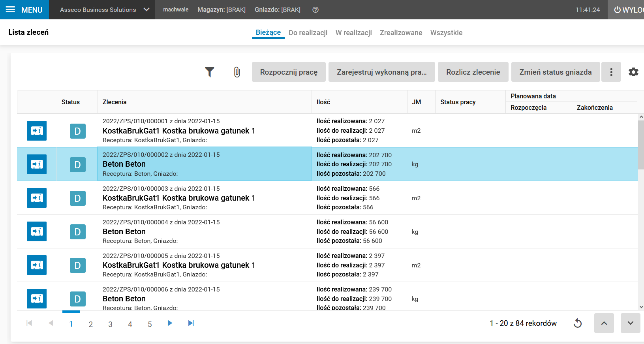Click the Rozpocznij pracę button
The image size is (644, 344).
(289, 72)
